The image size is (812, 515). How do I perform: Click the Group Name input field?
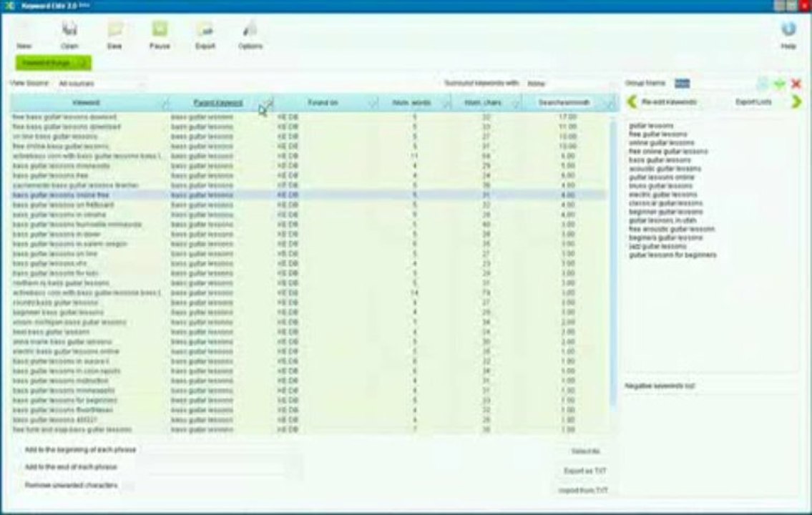(713, 84)
